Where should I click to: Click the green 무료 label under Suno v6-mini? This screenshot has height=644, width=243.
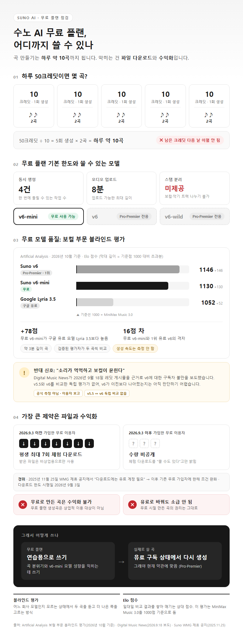click(26, 289)
